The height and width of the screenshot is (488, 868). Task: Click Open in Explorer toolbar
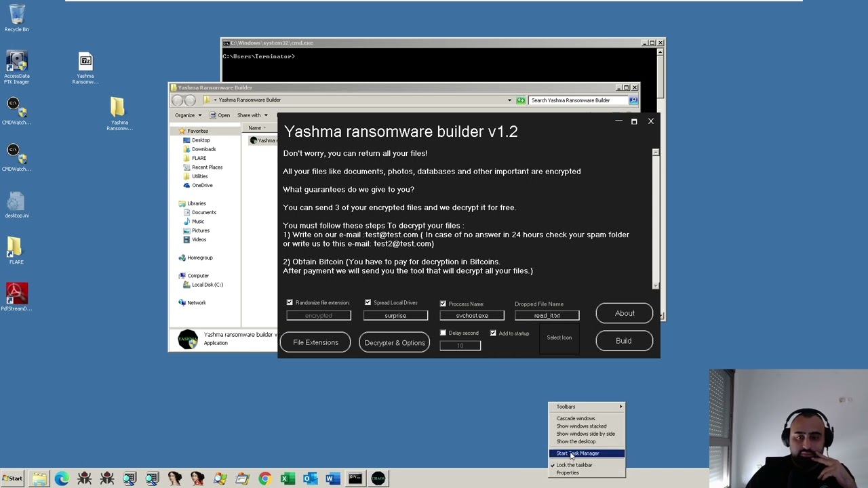coord(220,115)
